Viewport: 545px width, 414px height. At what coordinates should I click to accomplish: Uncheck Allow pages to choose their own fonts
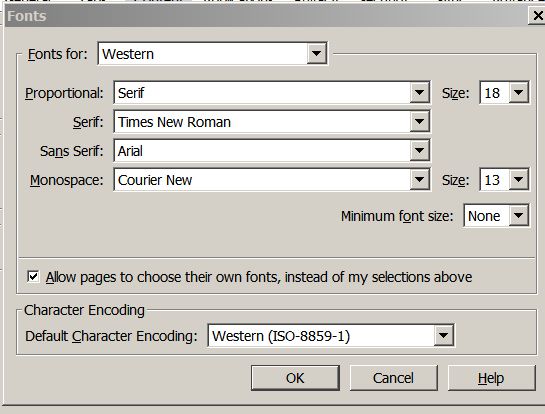point(33,277)
